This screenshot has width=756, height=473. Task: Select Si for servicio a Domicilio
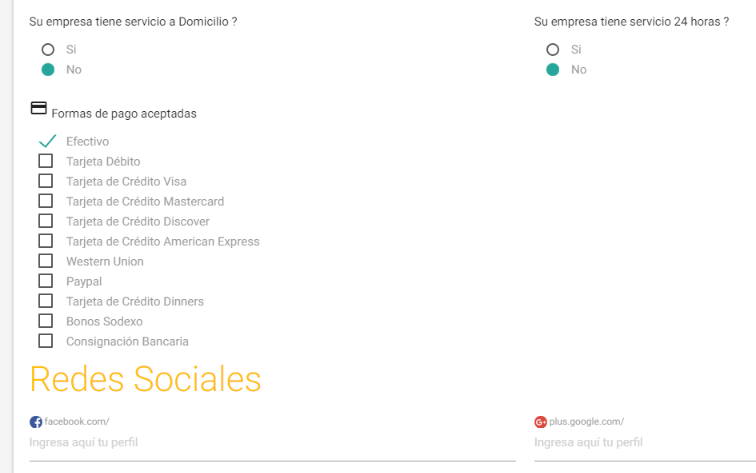tap(48, 50)
